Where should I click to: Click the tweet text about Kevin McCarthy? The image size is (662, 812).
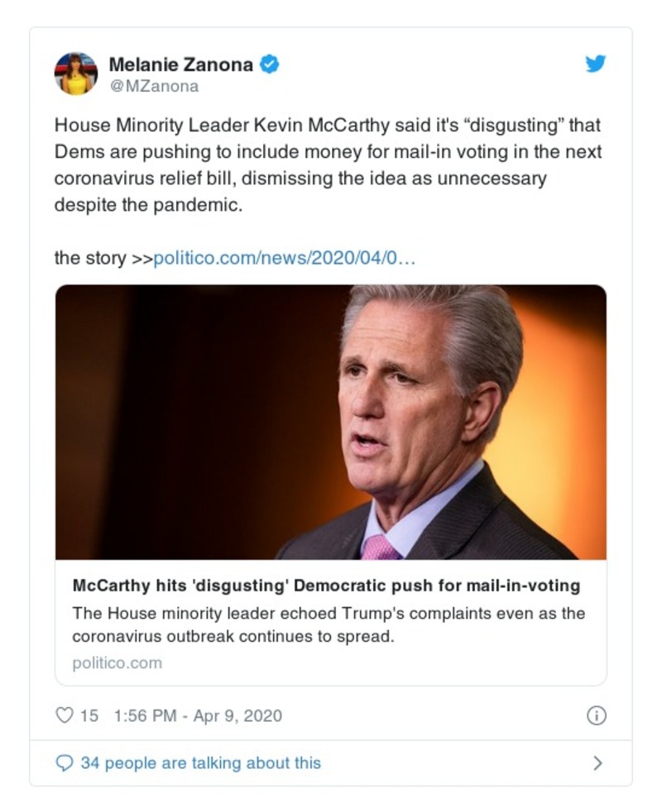(327, 153)
